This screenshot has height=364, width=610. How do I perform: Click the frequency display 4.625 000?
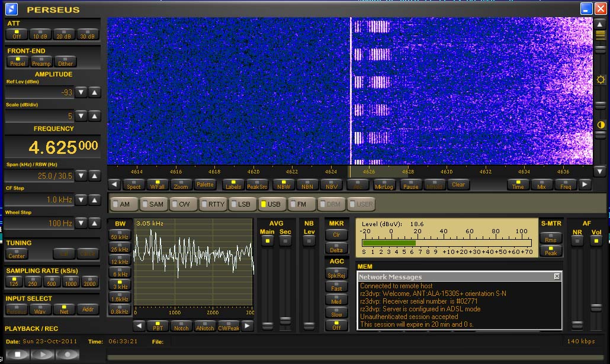point(53,147)
